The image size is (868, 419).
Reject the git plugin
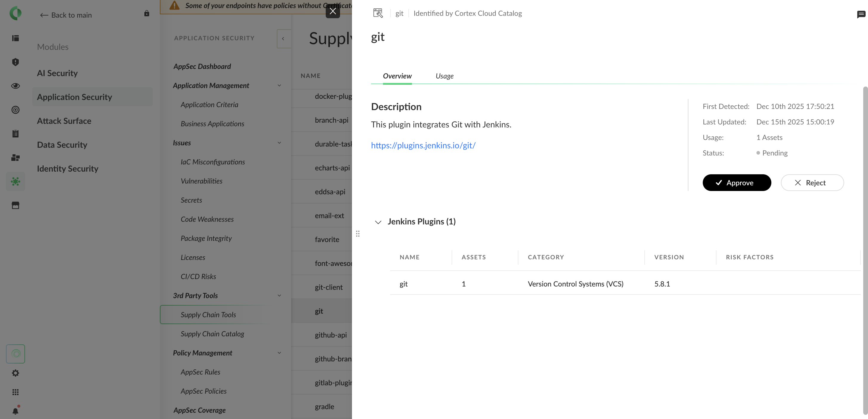coord(812,183)
